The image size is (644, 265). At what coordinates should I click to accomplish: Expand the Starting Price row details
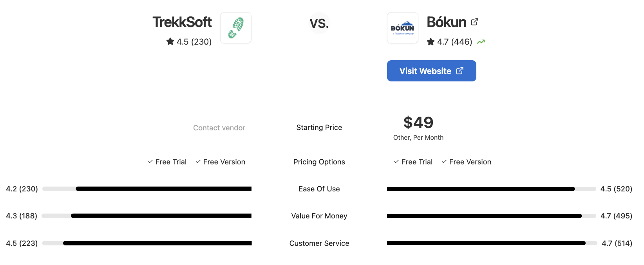click(x=319, y=127)
